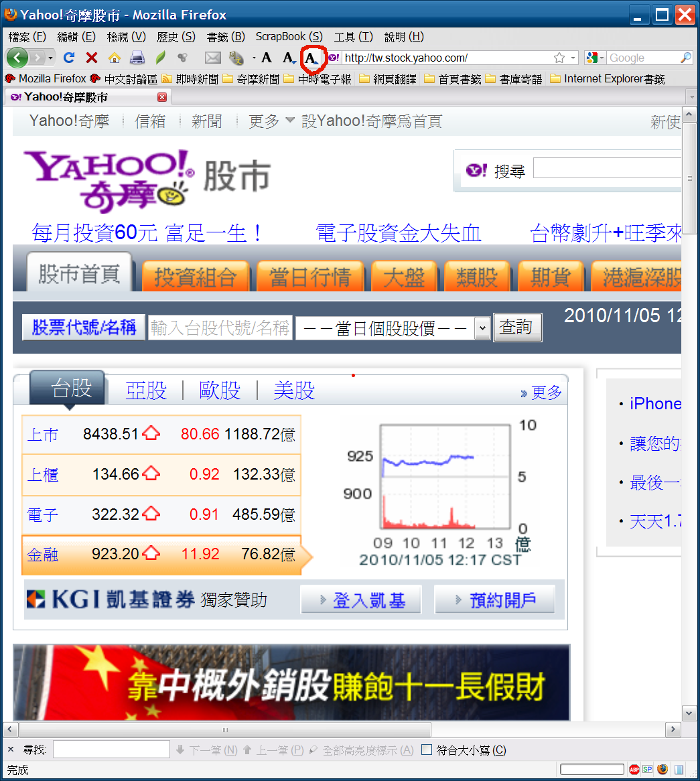The image size is (700, 781).
Task: Click the 查詢 button
Action: pos(518,328)
